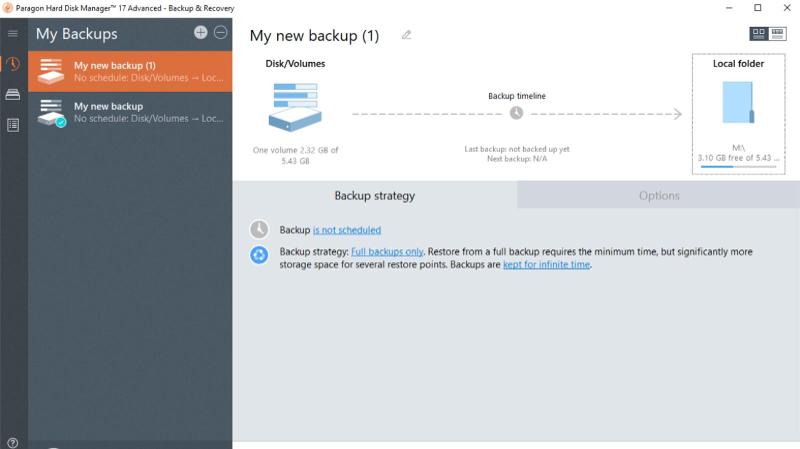The height and width of the screenshot is (449, 800).
Task: Open 'Full backups only' link
Action: point(387,252)
